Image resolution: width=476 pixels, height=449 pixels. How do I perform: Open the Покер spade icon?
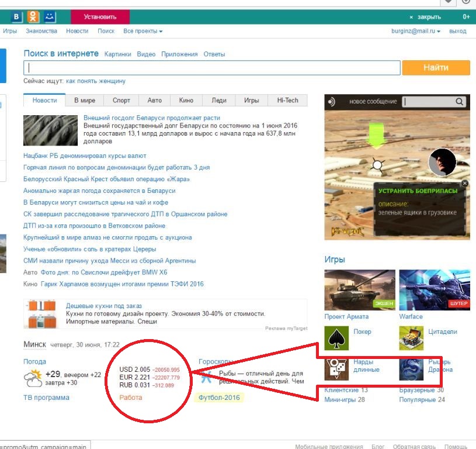pos(336,338)
